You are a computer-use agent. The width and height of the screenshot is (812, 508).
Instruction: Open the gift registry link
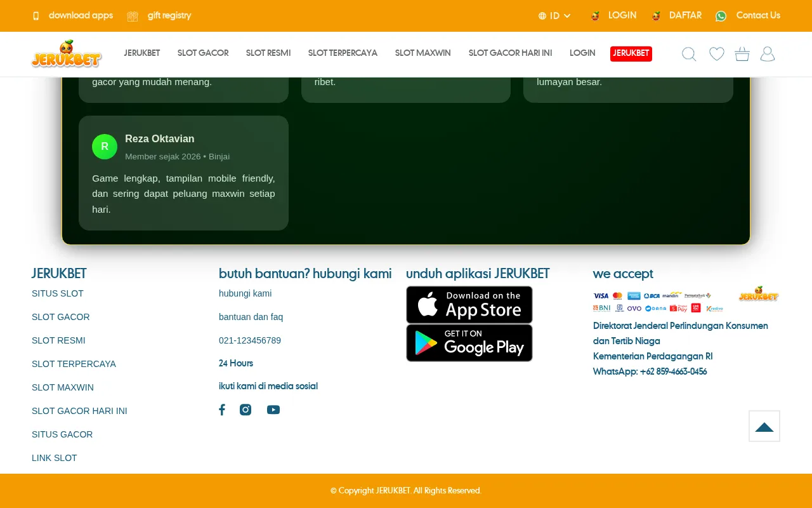[169, 15]
